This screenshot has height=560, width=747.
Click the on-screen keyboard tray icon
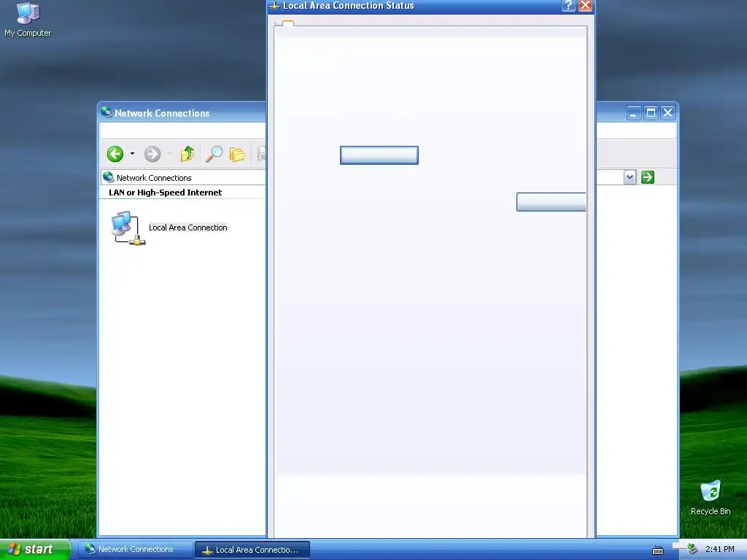click(658, 550)
